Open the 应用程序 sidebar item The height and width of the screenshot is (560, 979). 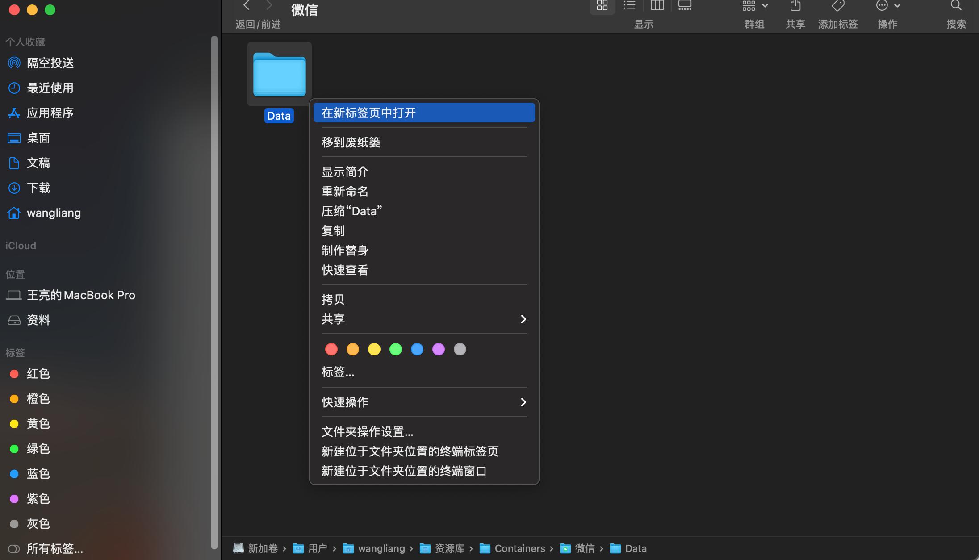point(50,113)
